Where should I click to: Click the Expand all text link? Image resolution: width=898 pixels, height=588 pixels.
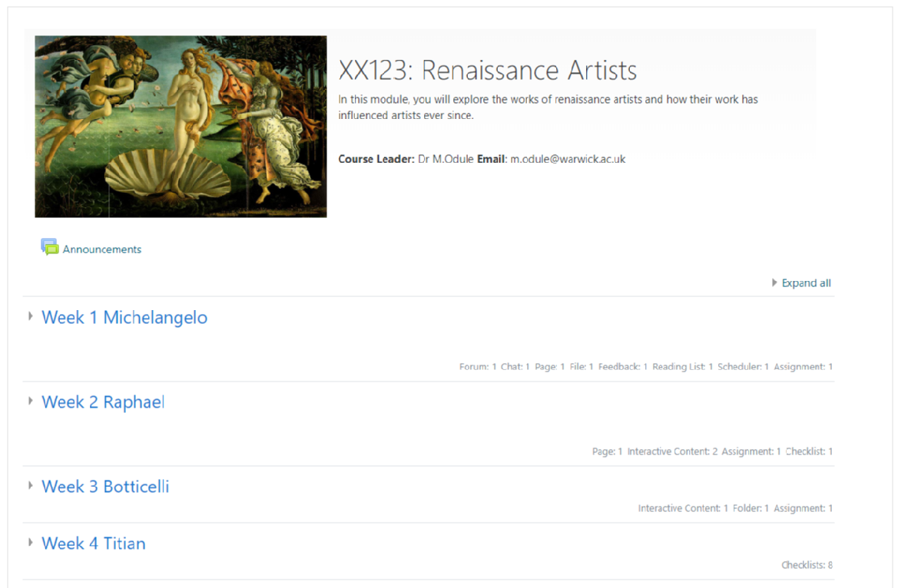806,283
